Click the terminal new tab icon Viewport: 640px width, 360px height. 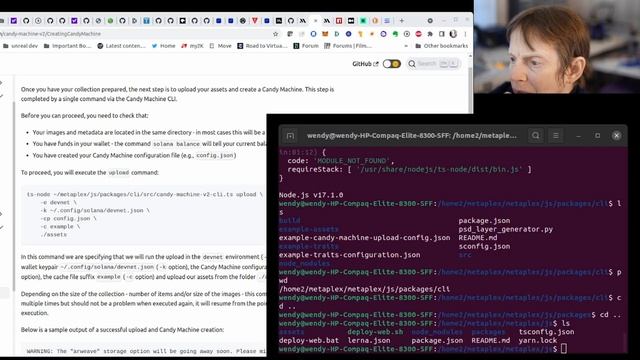(290, 136)
